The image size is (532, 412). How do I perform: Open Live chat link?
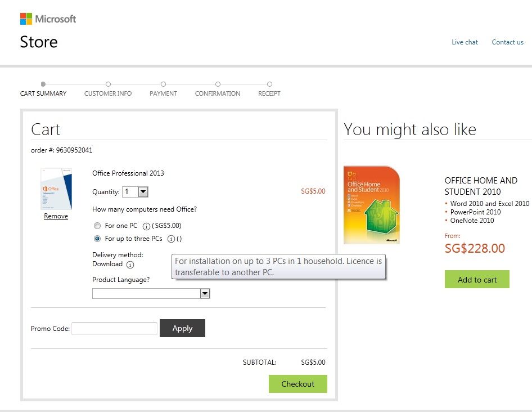coord(465,42)
